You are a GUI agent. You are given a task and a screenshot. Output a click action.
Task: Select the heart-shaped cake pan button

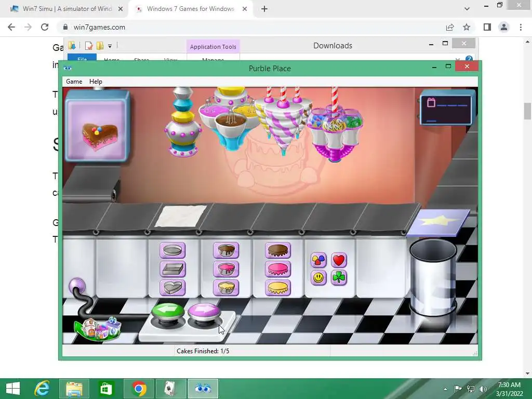click(x=172, y=288)
